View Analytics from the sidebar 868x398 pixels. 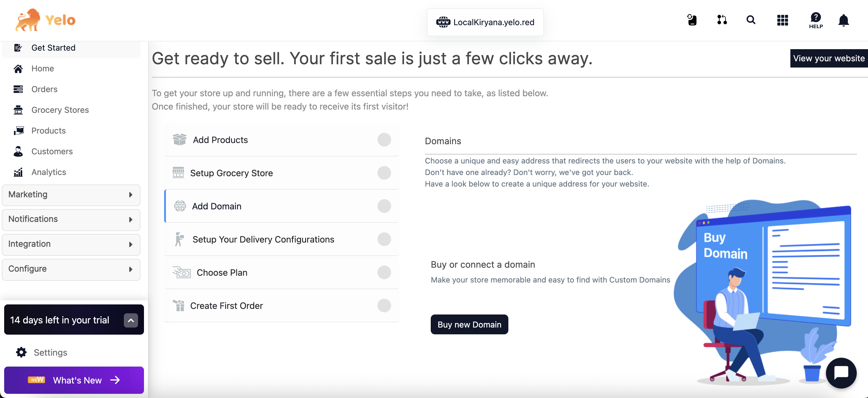49,172
